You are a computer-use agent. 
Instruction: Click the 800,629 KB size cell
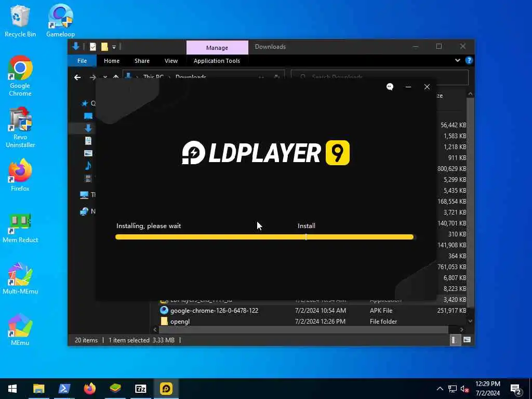(451, 169)
